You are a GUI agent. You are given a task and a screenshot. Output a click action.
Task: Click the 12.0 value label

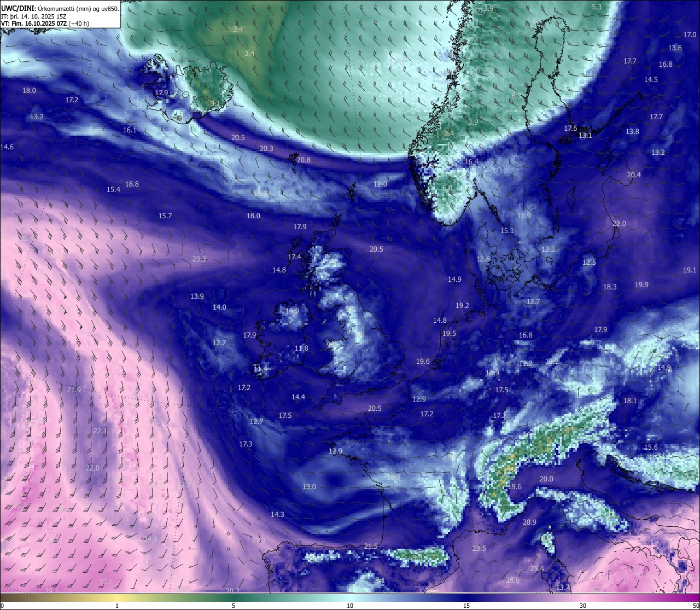(380, 184)
